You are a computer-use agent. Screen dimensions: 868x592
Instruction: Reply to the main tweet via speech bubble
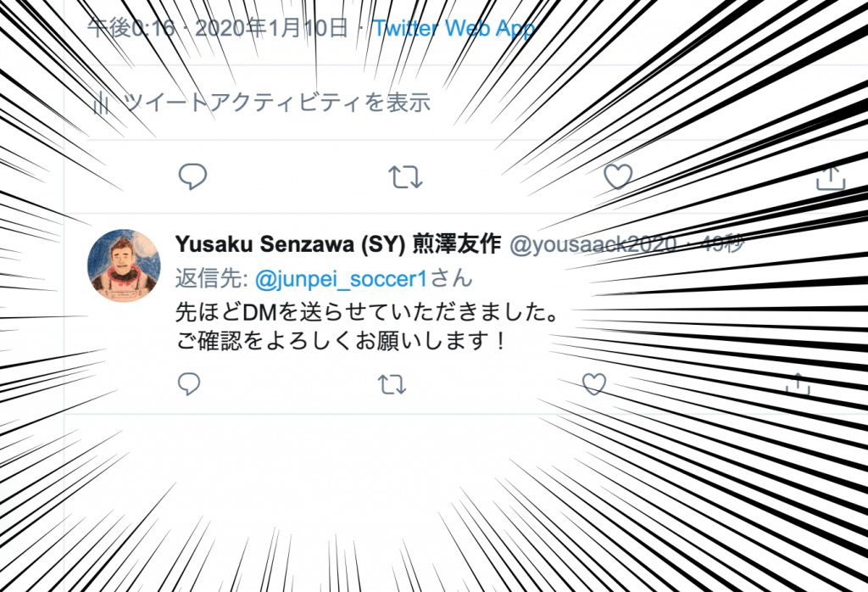click(x=192, y=176)
